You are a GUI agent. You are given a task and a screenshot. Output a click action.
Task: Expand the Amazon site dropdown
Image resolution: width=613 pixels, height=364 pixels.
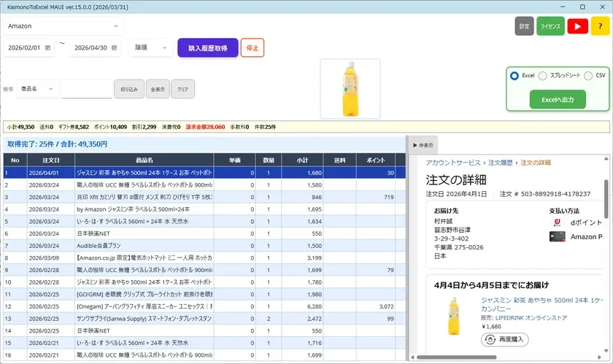click(x=63, y=26)
